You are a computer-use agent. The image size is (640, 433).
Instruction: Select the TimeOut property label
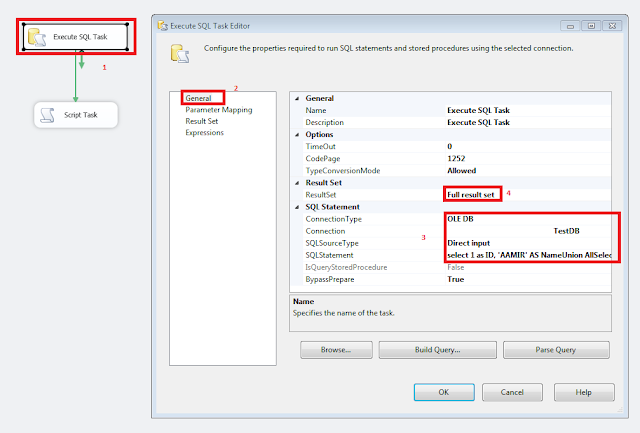tap(320, 147)
